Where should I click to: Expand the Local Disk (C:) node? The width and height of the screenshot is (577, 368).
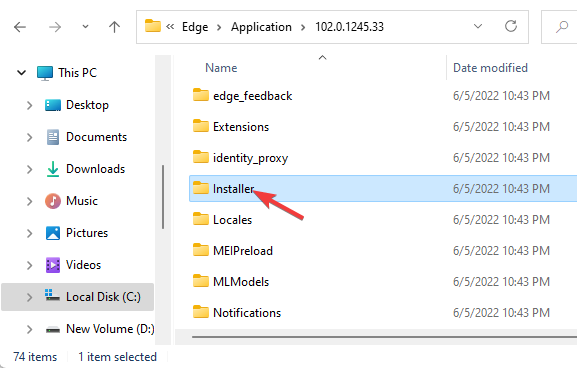pyautogui.click(x=29, y=297)
